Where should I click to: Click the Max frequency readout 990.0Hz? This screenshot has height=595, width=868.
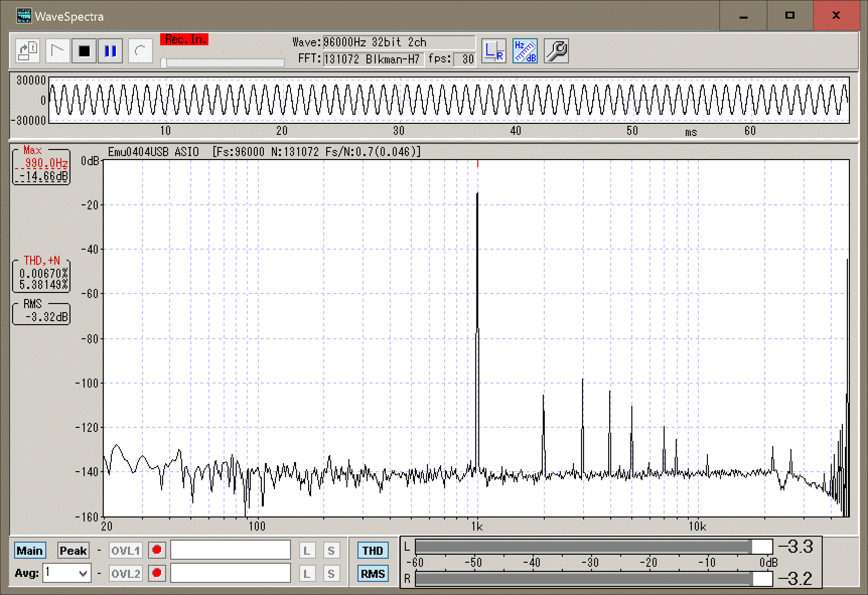(45, 164)
